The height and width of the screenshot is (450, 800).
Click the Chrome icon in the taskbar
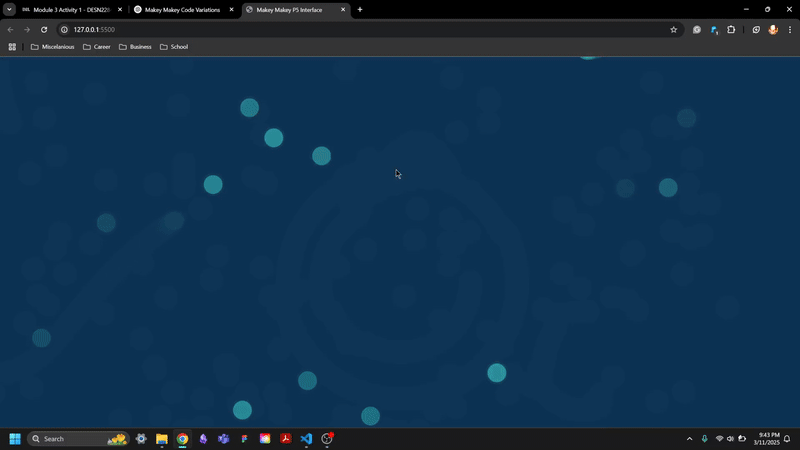tap(182, 439)
